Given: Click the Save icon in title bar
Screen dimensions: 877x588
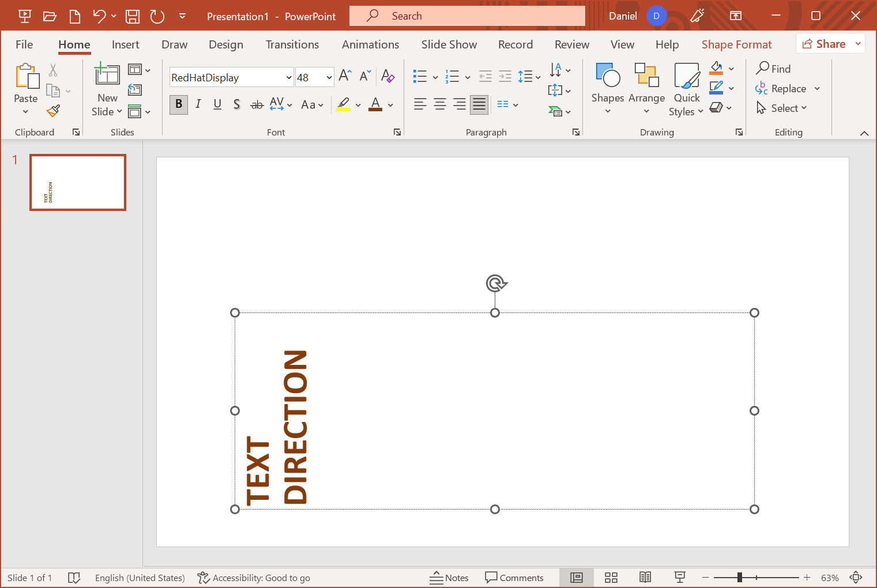Looking at the screenshot, I should (133, 16).
